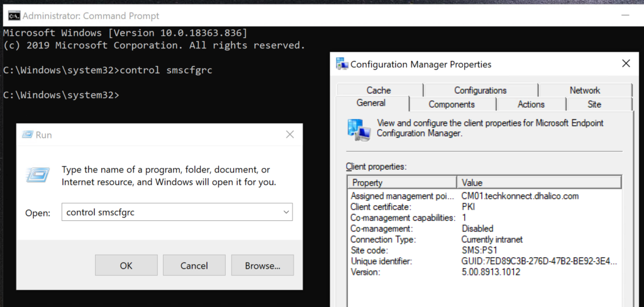
Task: Click the large Run program icon
Action: click(38, 175)
